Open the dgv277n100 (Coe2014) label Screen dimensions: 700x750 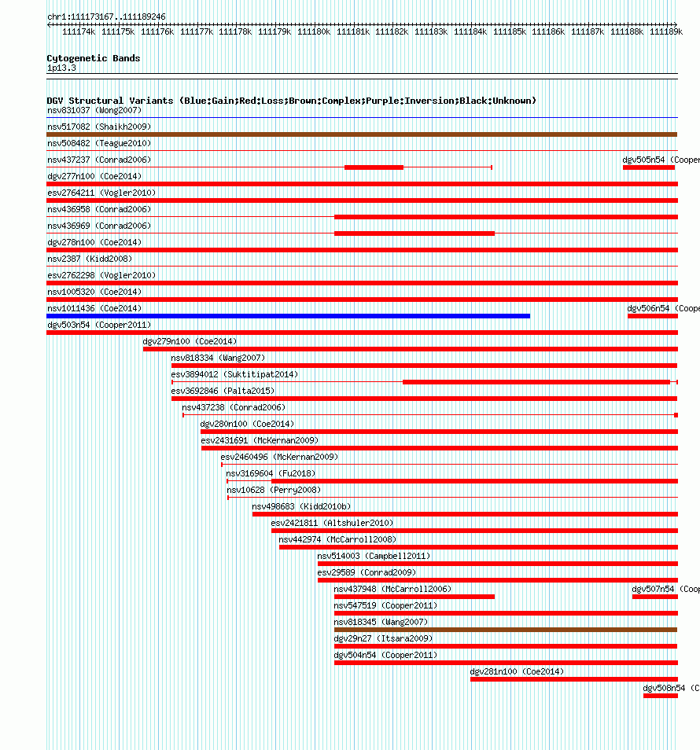[x=94, y=177]
